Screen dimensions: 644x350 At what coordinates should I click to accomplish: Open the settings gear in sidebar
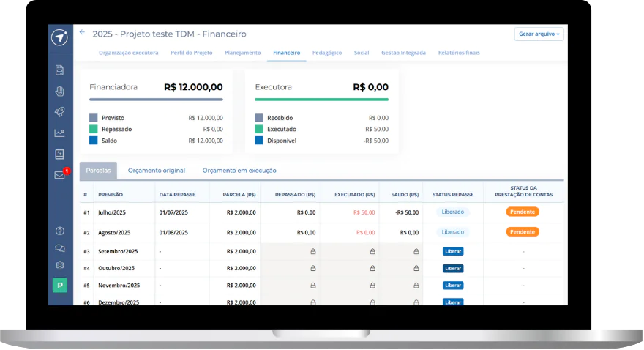(x=59, y=265)
